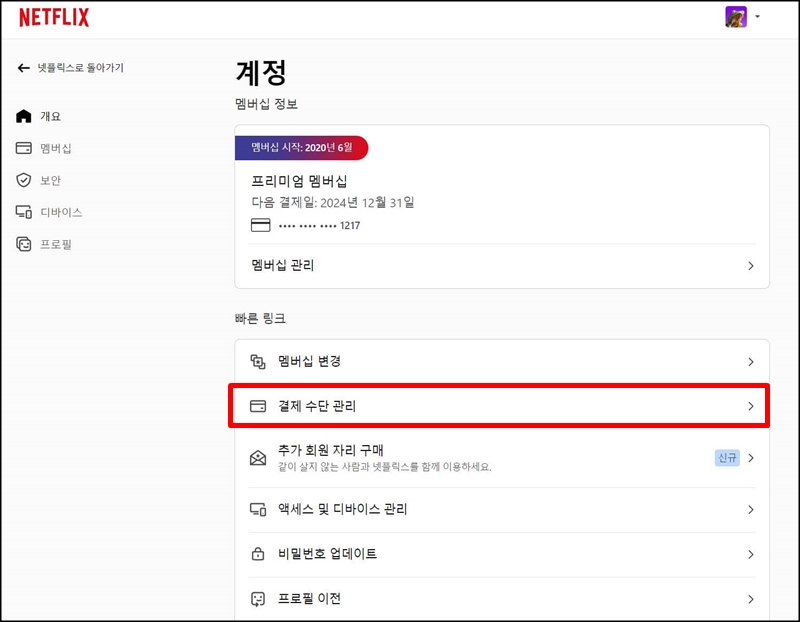Open the 보안 sidebar section

pyautogui.click(x=51, y=181)
